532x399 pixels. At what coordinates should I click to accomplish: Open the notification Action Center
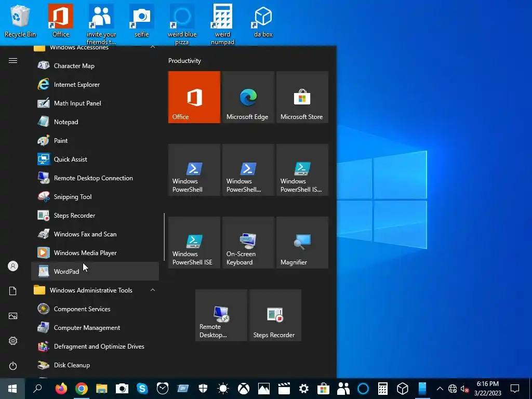[x=515, y=389]
